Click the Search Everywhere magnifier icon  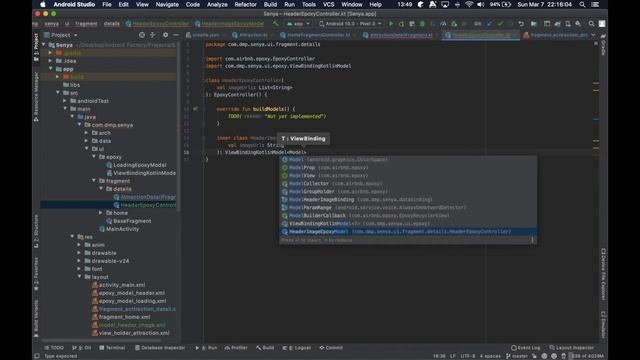[591, 24]
